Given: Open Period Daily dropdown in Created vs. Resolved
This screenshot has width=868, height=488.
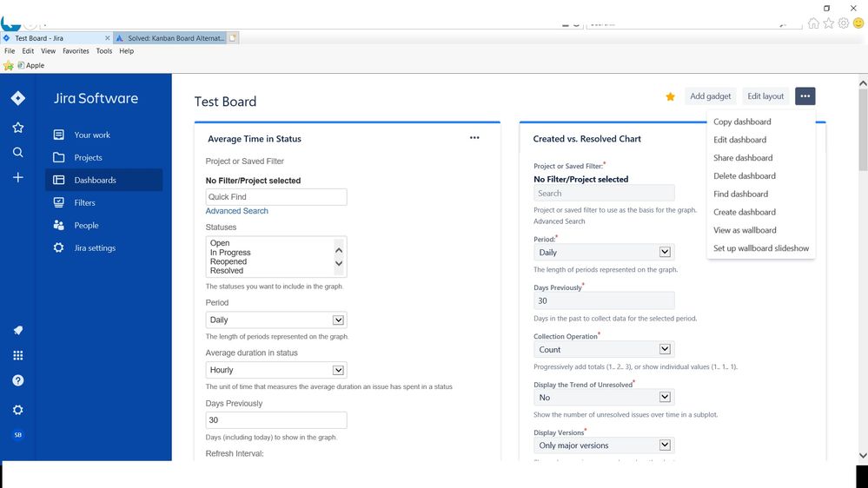Looking at the screenshot, I should pos(604,253).
